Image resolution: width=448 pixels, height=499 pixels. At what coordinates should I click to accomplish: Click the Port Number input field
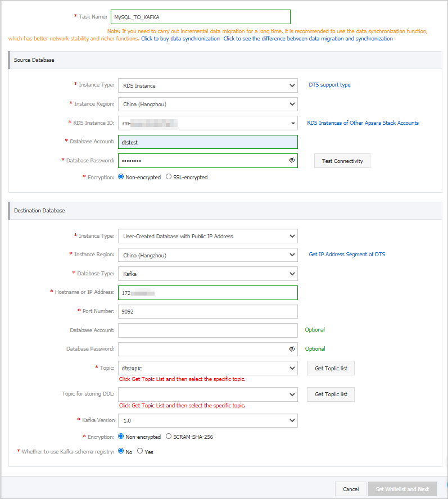tap(208, 311)
